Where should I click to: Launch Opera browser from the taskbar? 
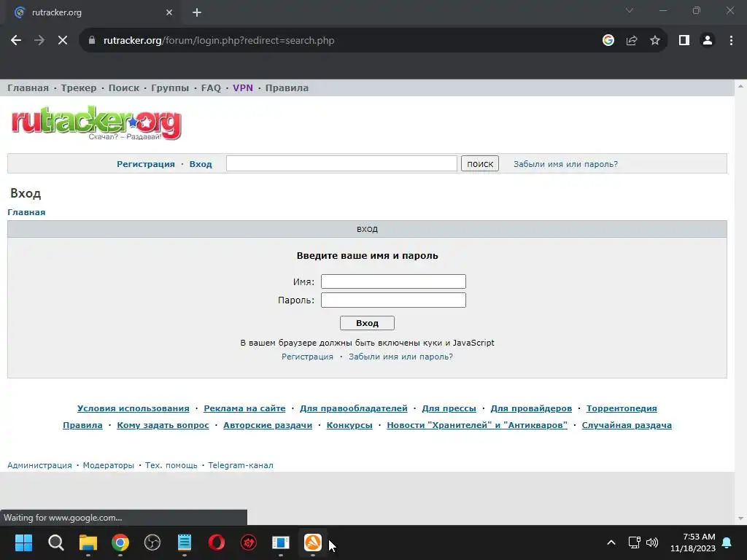216,542
